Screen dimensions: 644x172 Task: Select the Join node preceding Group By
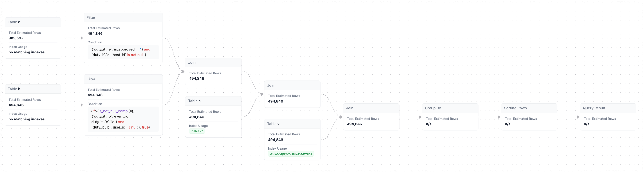click(371, 117)
